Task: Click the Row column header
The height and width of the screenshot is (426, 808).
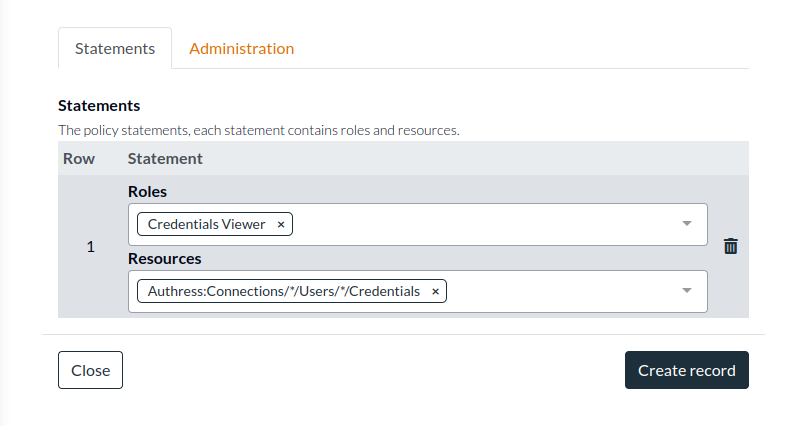Action: pos(79,158)
